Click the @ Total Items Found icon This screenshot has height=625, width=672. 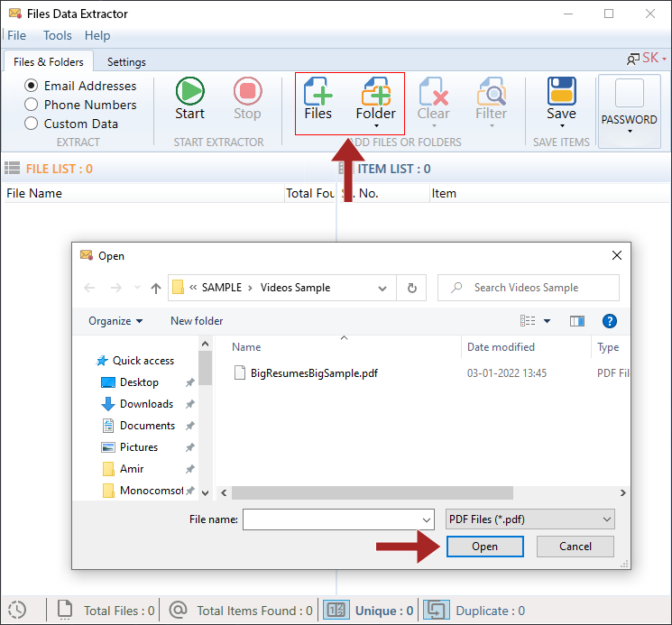178,609
